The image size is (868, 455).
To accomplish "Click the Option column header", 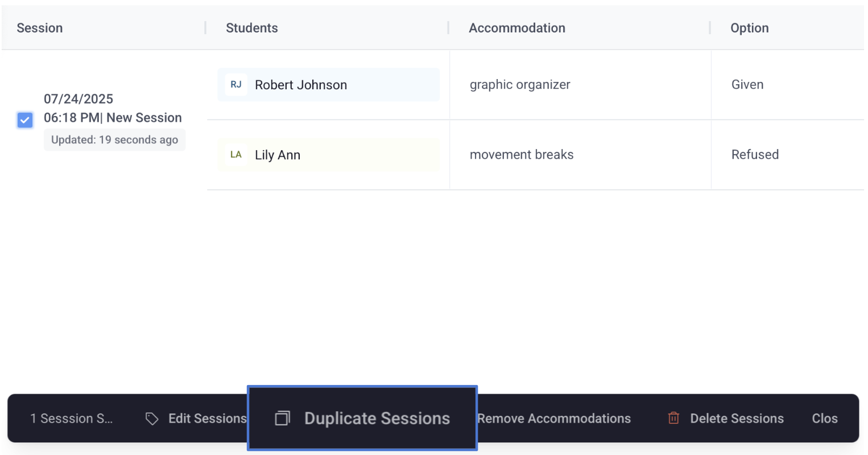I will pos(749,28).
